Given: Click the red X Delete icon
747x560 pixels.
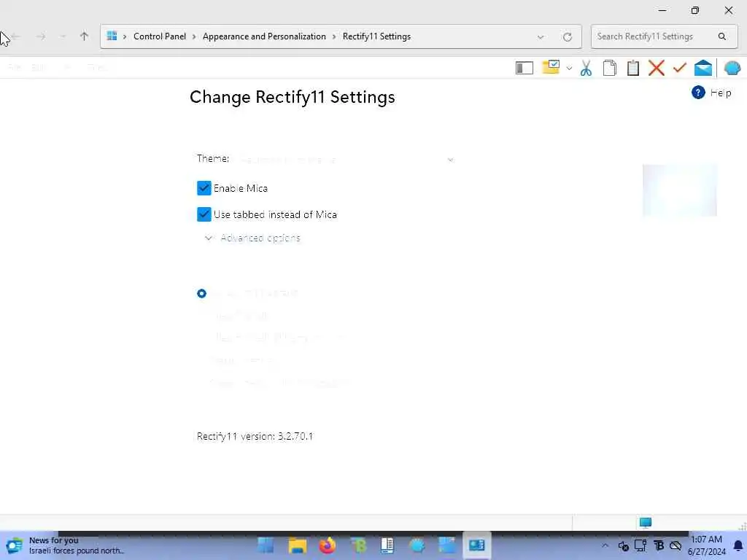Looking at the screenshot, I should coord(656,68).
